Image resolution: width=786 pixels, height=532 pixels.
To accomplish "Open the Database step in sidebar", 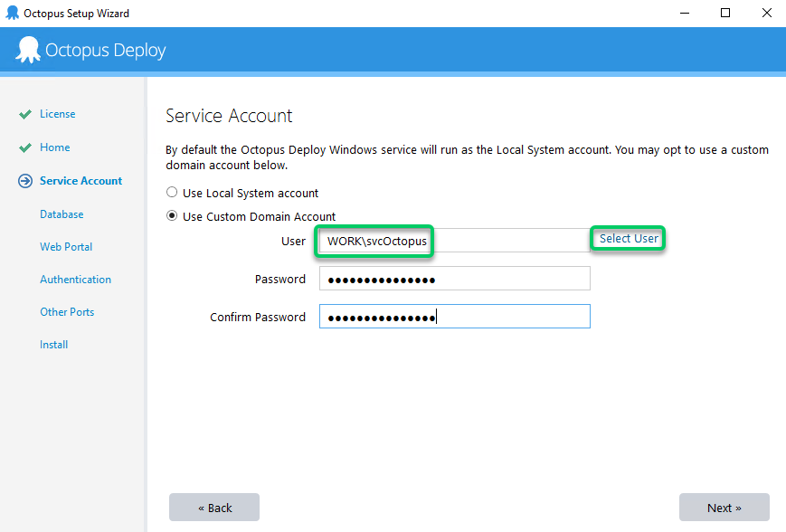I will (x=62, y=214).
